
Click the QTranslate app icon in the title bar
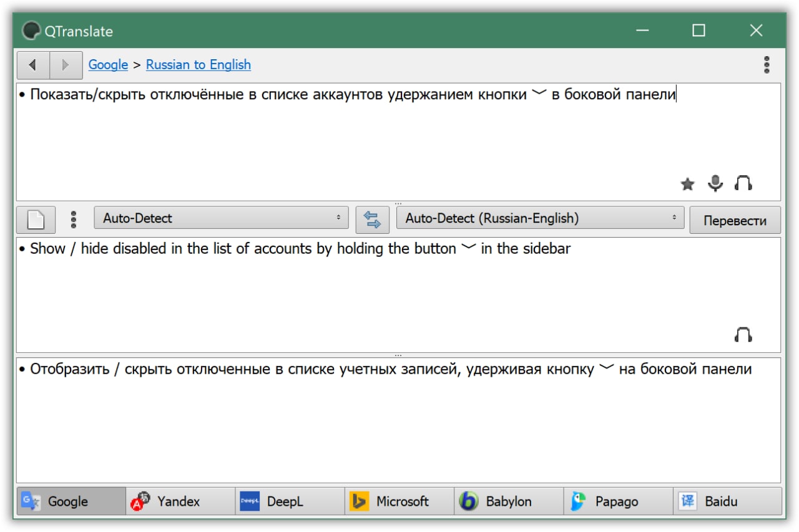point(31,31)
